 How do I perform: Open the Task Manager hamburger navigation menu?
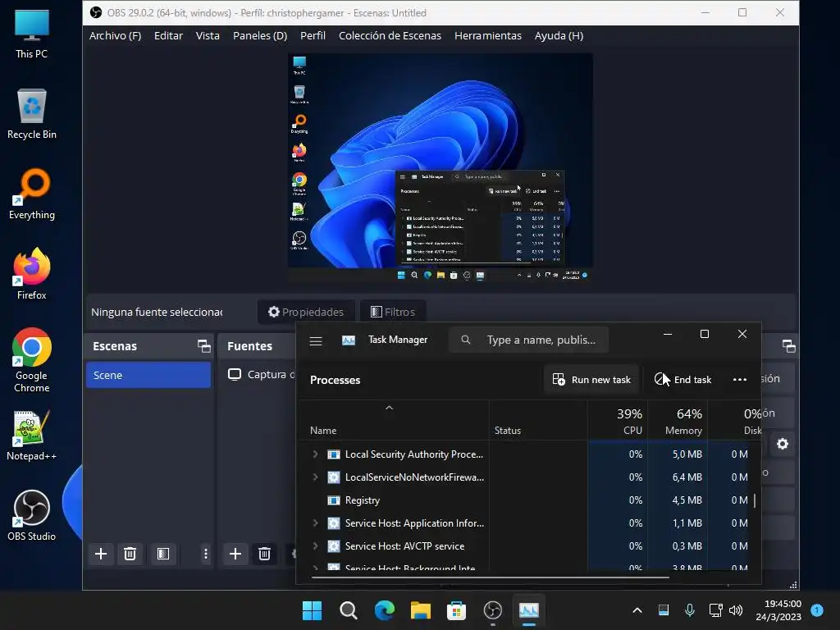[316, 340]
